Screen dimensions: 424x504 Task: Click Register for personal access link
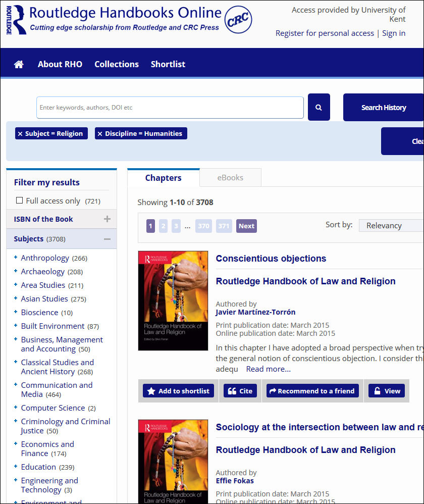(325, 33)
